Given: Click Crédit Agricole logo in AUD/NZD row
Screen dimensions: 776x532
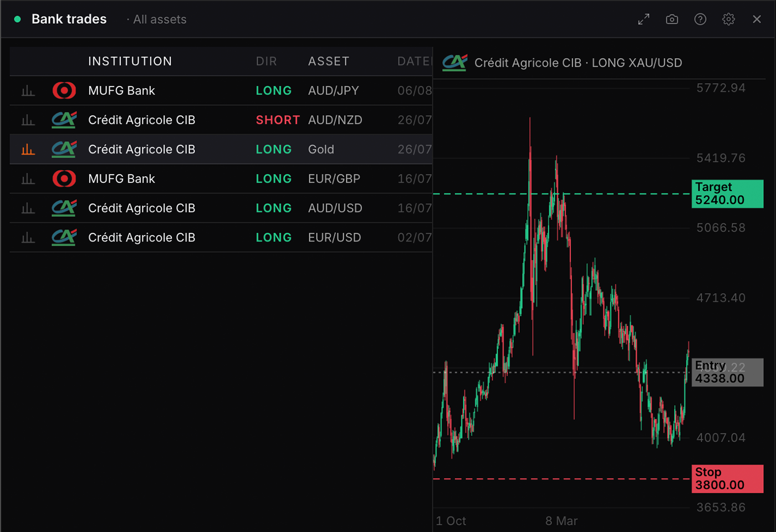Looking at the screenshot, I should [64, 120].
